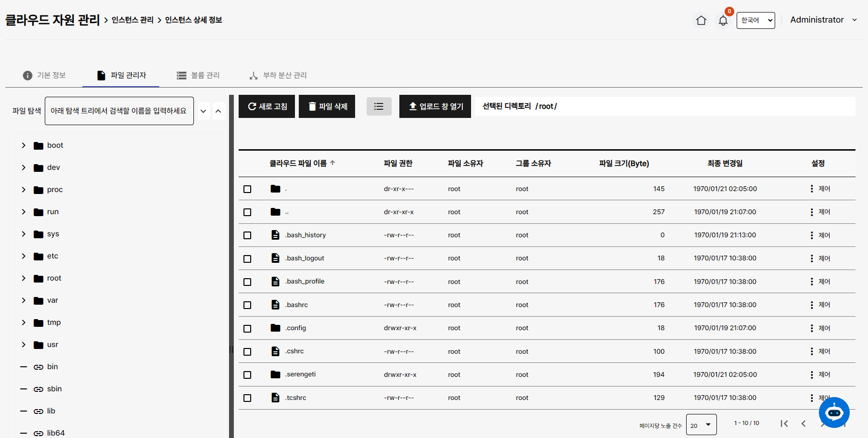
Task: Open the notifications bell
Action: 723,20
